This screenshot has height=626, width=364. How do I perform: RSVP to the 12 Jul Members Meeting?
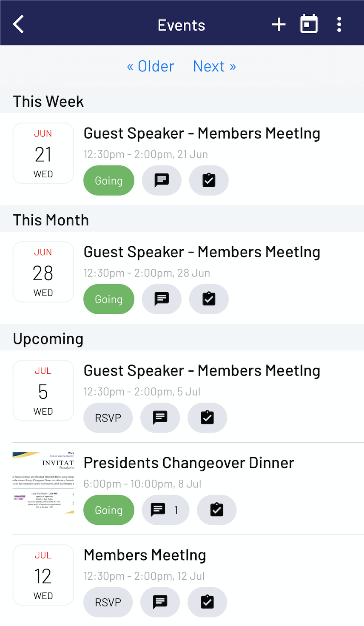click(x=108, y=602)
